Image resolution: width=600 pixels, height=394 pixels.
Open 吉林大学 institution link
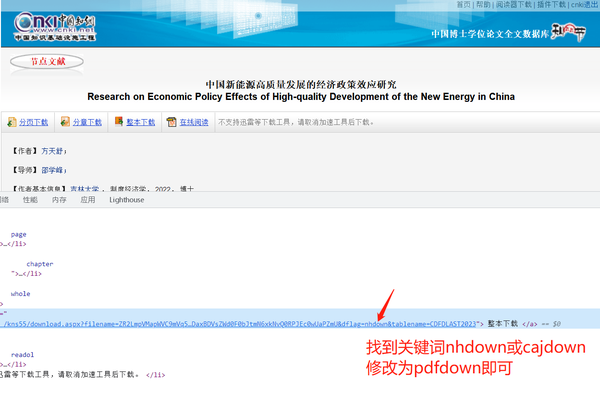[85, 188]
